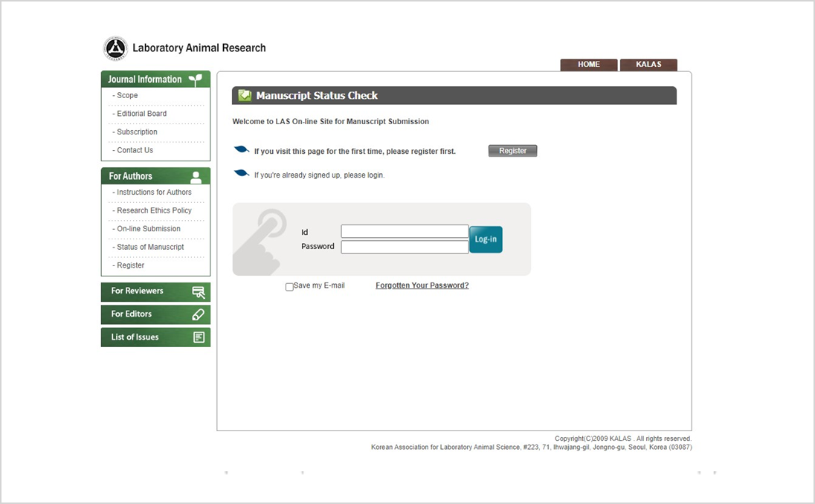The image size is (815, 504).
Task: Open the Research Ethics Policy link
Action: (154, 210)
